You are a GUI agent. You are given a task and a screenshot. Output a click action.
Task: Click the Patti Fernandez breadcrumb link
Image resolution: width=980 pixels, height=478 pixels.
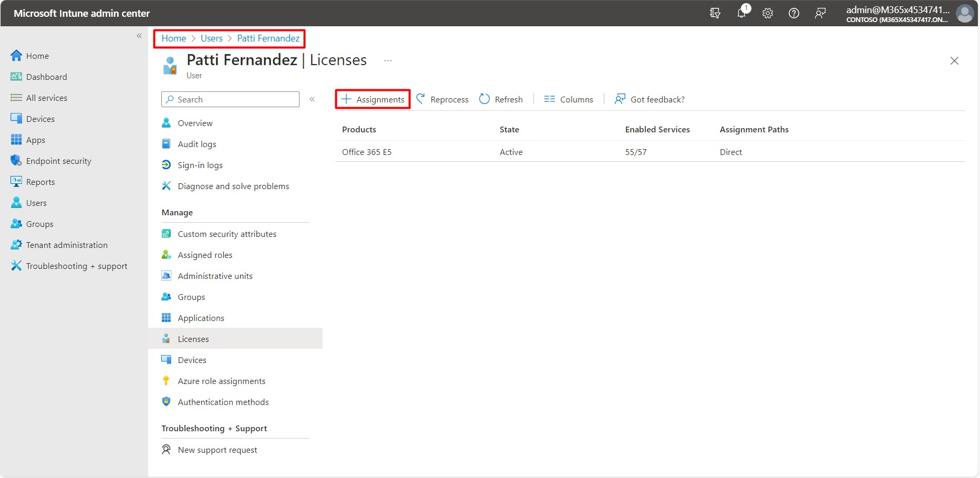click(269, 38)
